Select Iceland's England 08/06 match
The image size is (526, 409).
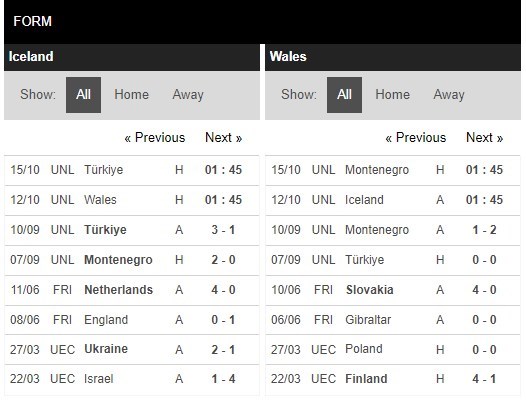pos(132,320)
